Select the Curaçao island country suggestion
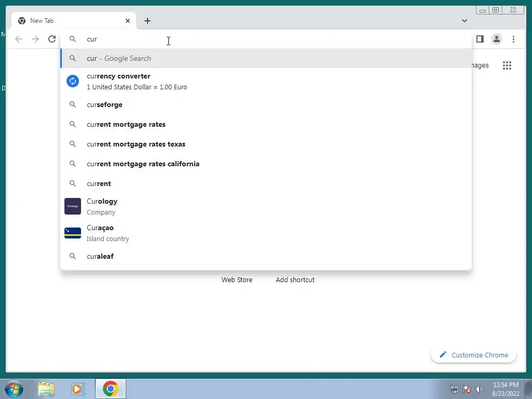The image size is (532, 399). (x=266, y=233)
